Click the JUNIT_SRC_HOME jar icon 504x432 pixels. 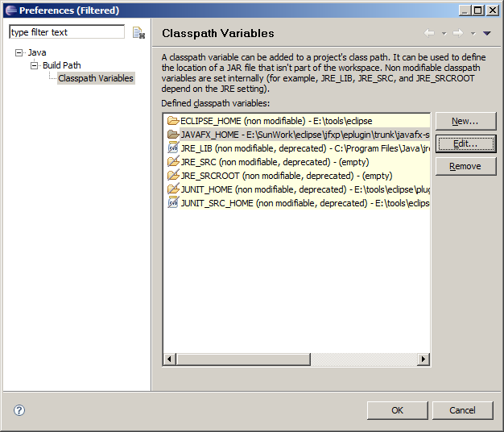(x=172, y=203)
